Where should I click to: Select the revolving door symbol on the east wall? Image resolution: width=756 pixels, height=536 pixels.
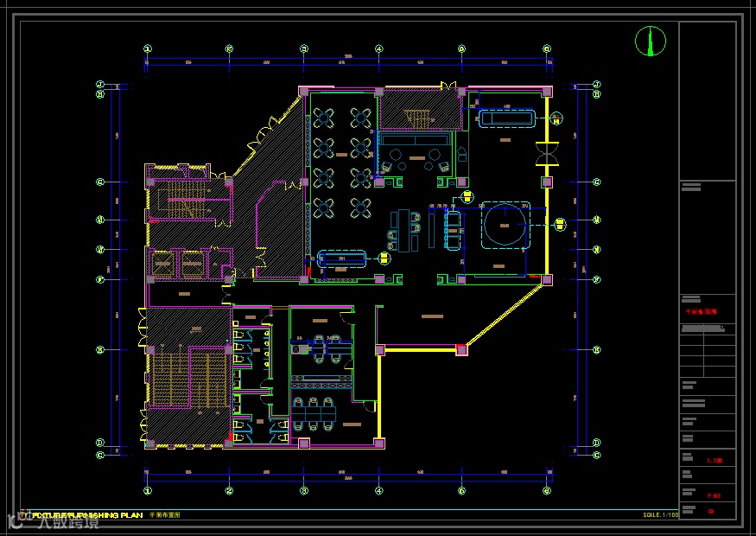tap(547, 154)
